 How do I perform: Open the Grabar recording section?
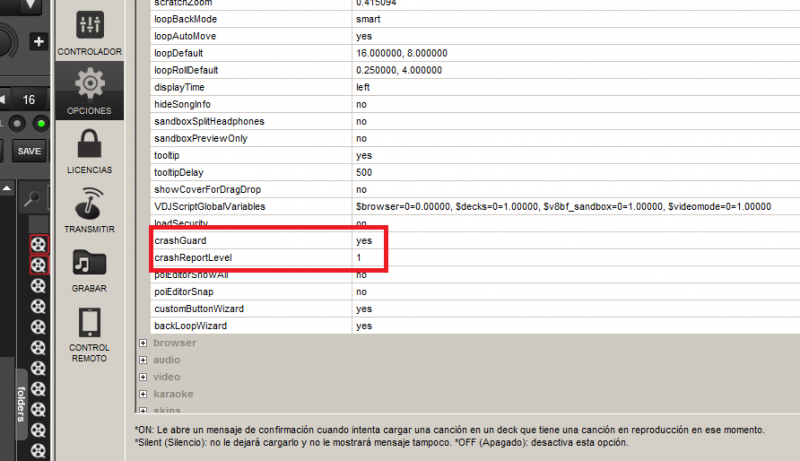pos(89,270)
